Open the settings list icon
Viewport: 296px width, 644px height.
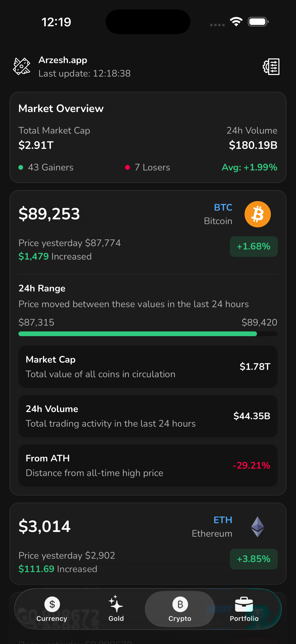pos(271,67)
